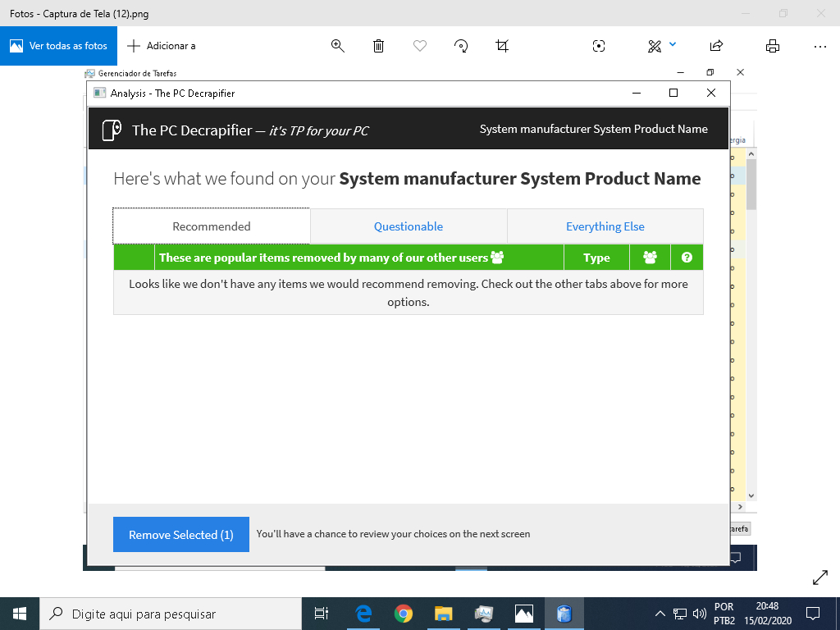Open PC Decrapifier from the taskbar

564,614
